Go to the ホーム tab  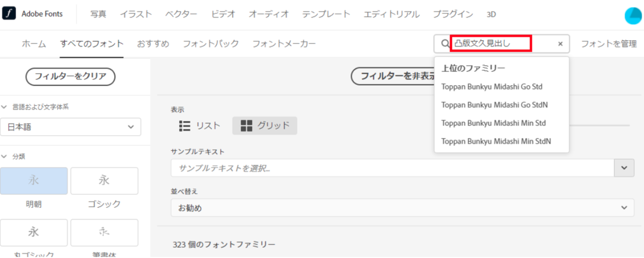(x=34, y=44)
